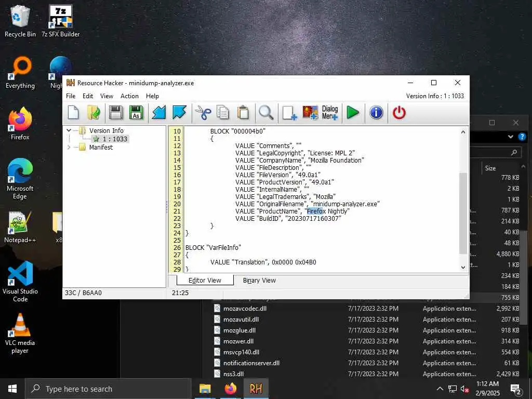Open the View menu

pyautogui.click(x=107, y=96)
